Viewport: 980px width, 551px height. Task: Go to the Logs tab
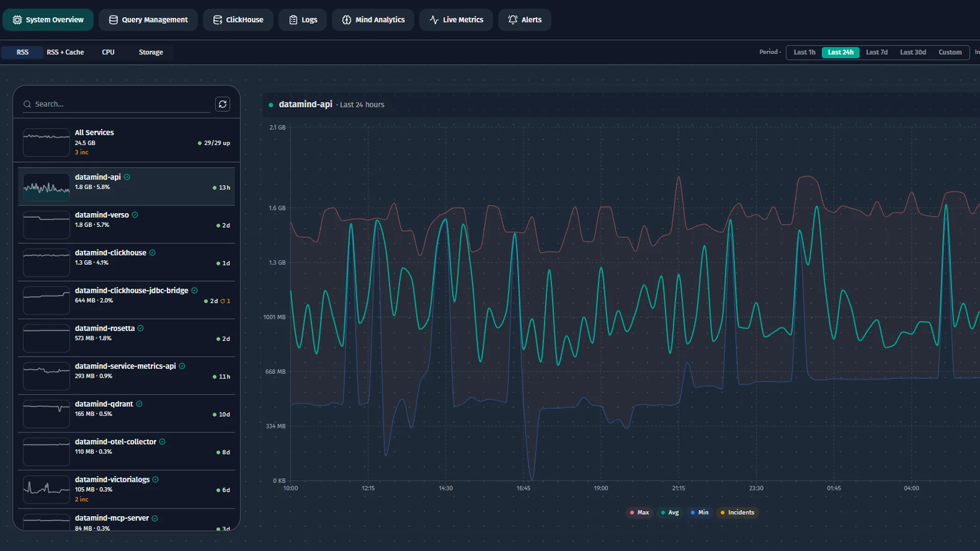pyautogui.click(x=303, y=20)
